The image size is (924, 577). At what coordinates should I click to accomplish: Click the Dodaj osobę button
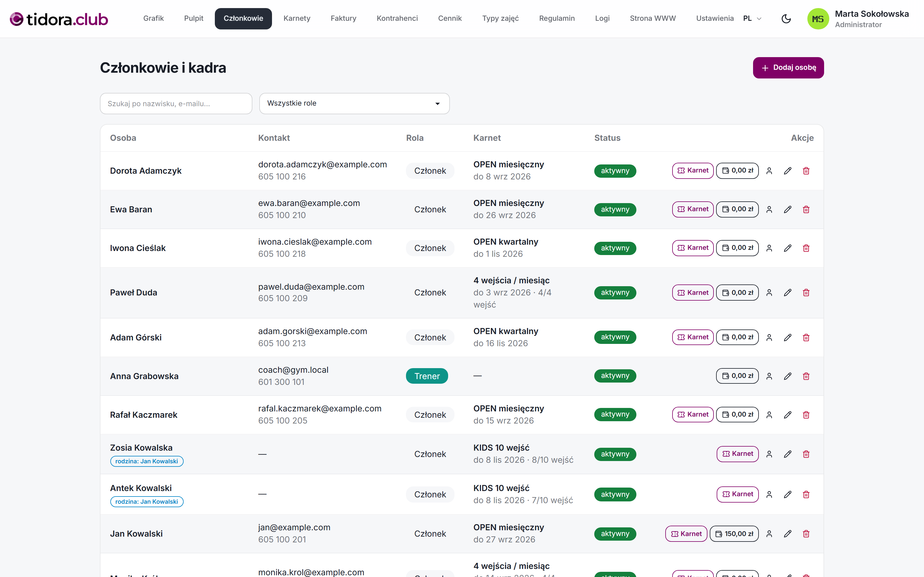click(x=788, y=68)
